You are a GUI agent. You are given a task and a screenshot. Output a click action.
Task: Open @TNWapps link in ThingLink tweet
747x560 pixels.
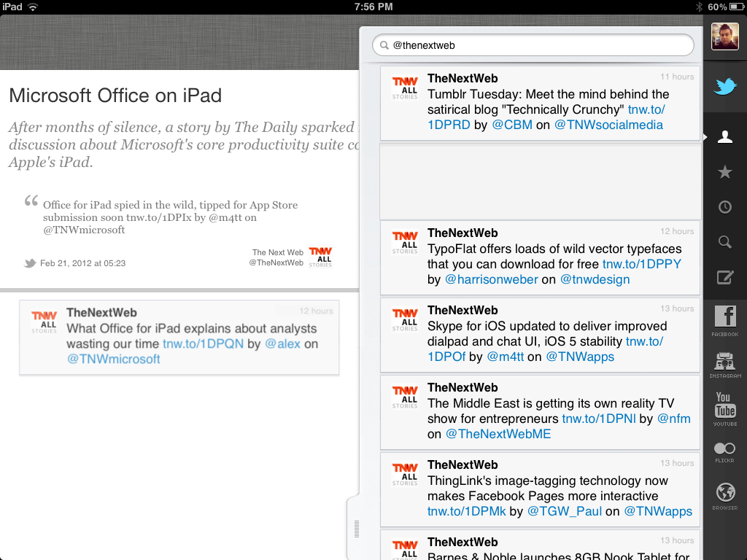tap(658, 511)
